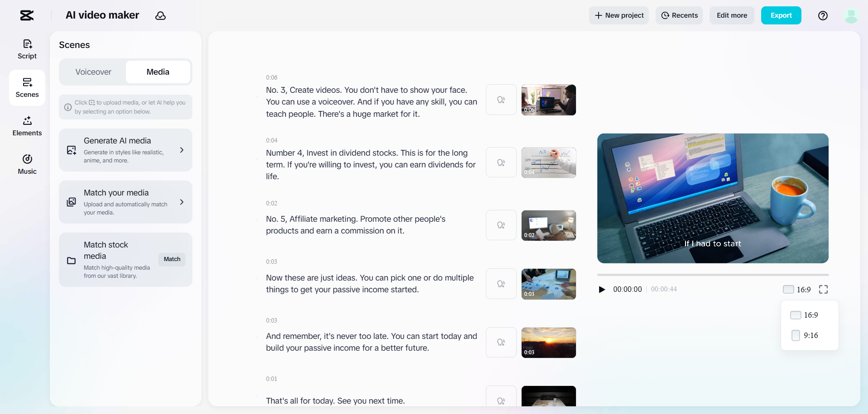
Task: Click the Generate AI media icon
Action: [72, 150]
